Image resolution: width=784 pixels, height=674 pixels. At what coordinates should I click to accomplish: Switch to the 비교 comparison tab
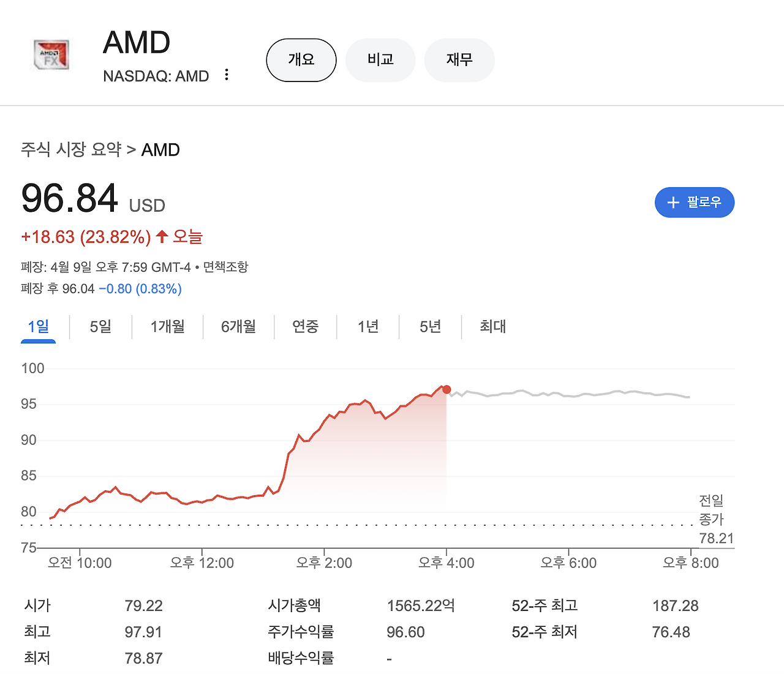(x=380, y=60)
